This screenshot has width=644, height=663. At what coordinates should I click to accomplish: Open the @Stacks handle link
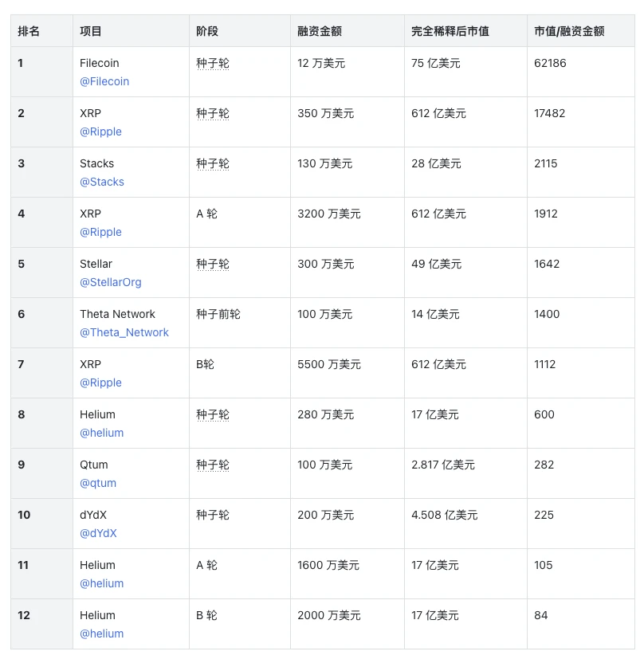[x=102, y=182]
